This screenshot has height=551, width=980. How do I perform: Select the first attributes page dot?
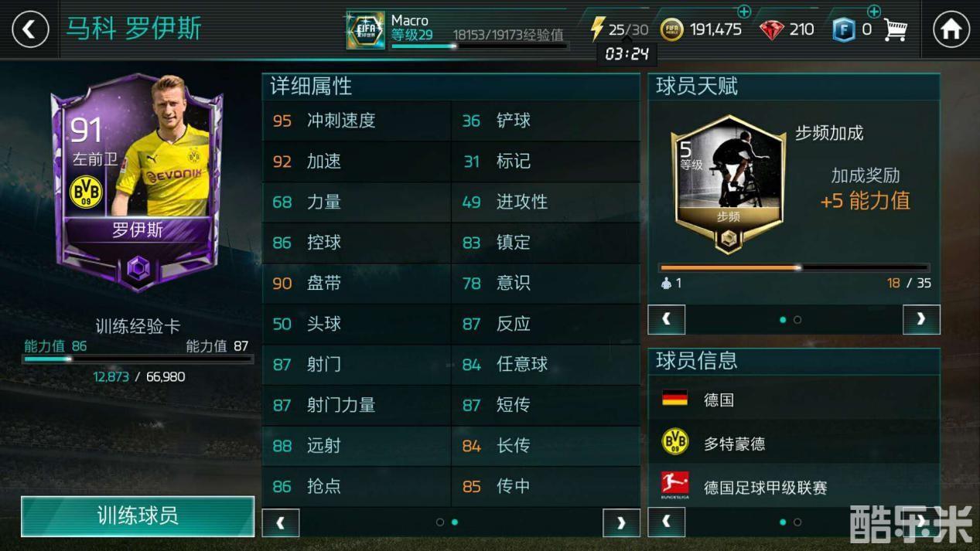point(440,522)
